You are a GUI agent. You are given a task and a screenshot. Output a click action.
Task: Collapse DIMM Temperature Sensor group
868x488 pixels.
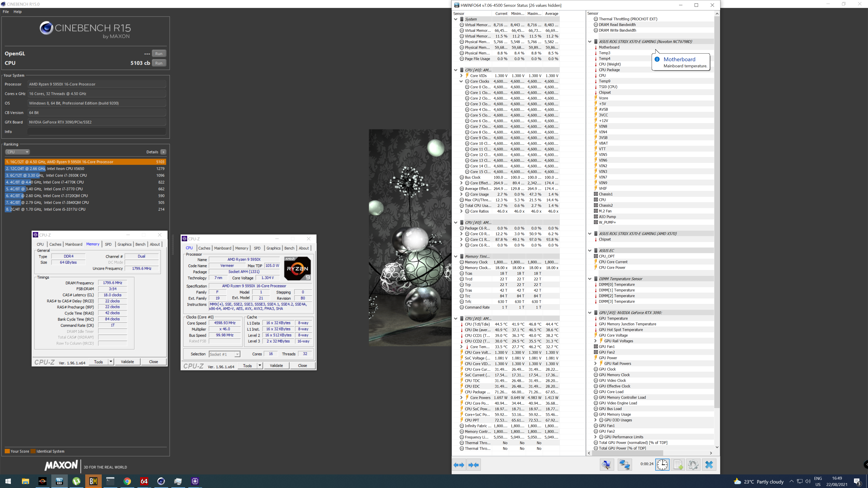590,279
